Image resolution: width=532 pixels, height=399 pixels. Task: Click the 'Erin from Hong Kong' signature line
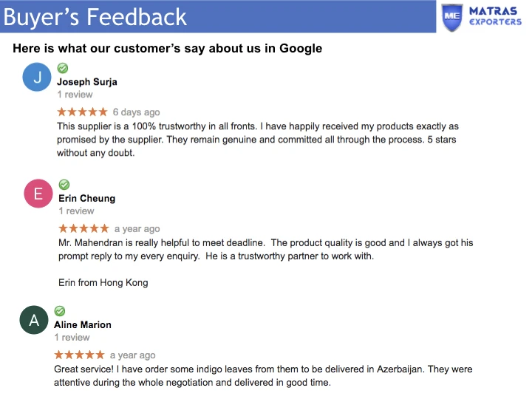[x=103, y=282]
